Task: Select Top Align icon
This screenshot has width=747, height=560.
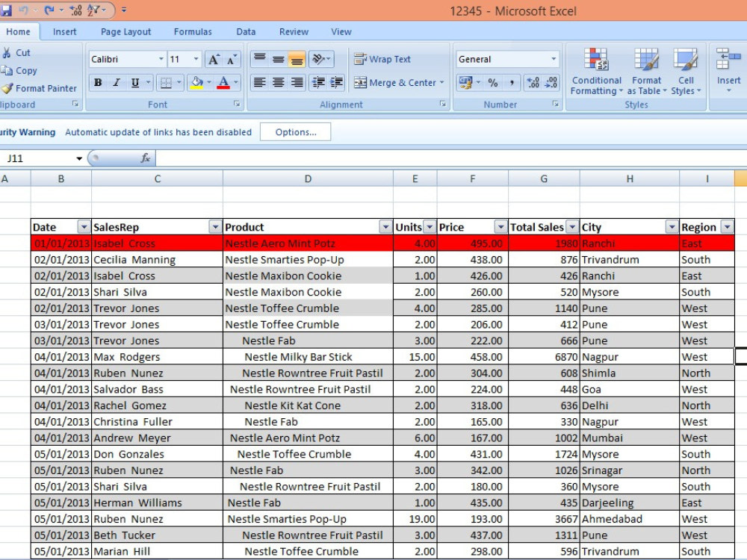Action: point(260,59)
